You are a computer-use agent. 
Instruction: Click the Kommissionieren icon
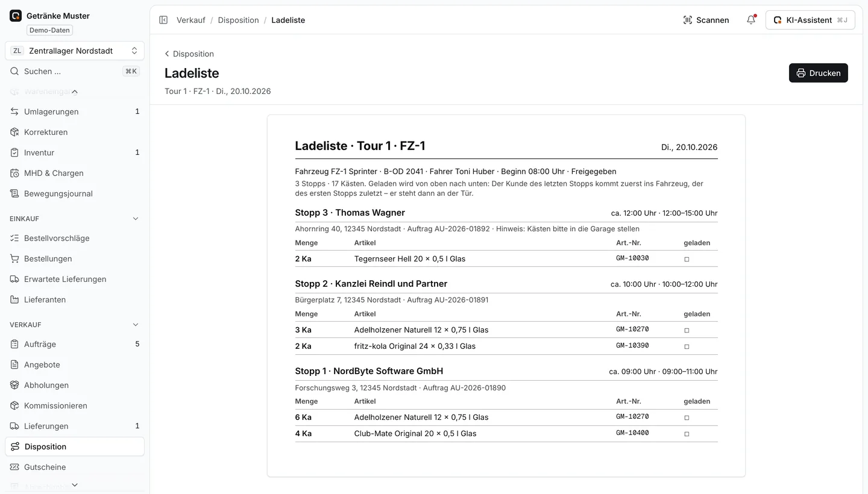click(14, 405)
